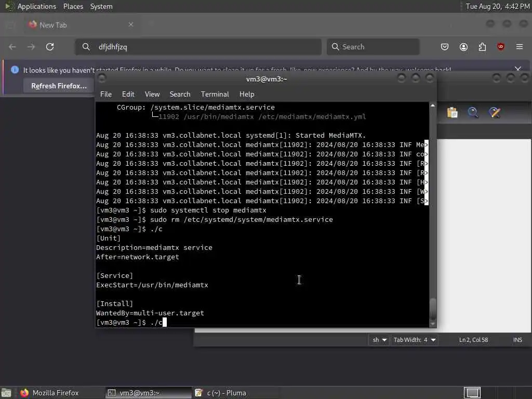Viewport: 532px width, 399px height.
Task: Click the Firefox URL bar containing dfjdhfjzq
Action: [x=198, y=47]
